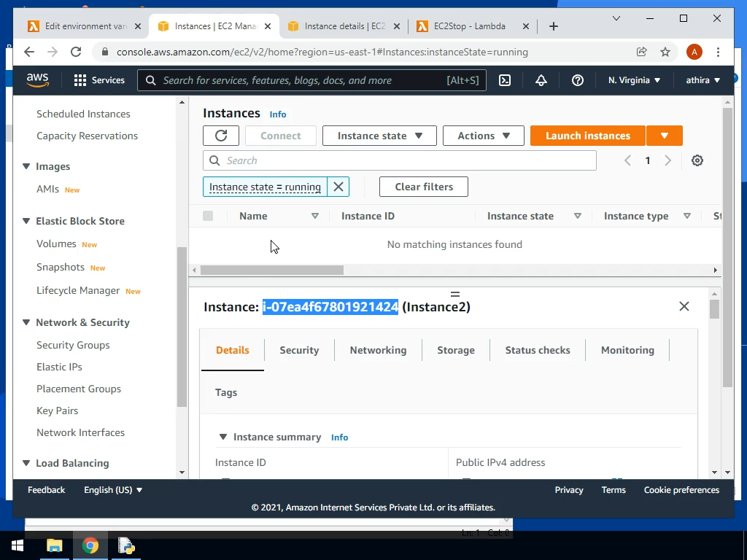Click the Launch instances button
The image size is (747, 560).
[588, 136]
